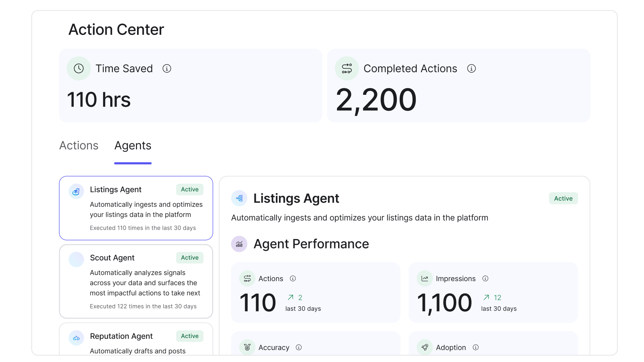Click info icon next to Time Saved
This screenshot has width=644, height=362.
point(167,68)
